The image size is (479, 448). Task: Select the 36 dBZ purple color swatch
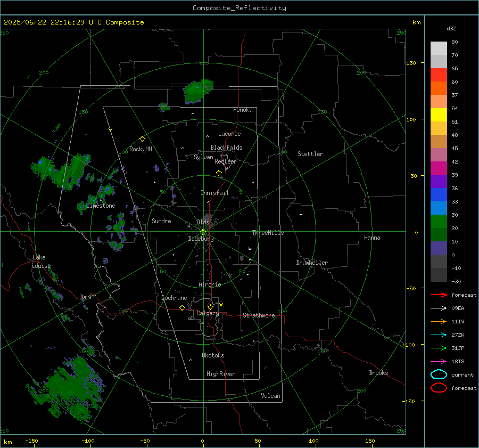click(439, 181)
